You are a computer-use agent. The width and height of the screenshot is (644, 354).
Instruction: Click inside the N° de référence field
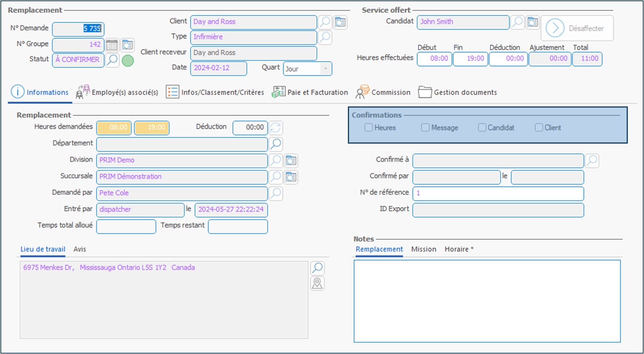(498, 193)
